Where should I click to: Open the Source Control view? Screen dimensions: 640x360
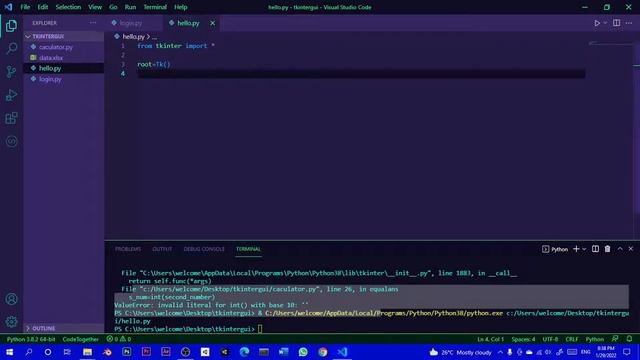[x=11, y=72]
